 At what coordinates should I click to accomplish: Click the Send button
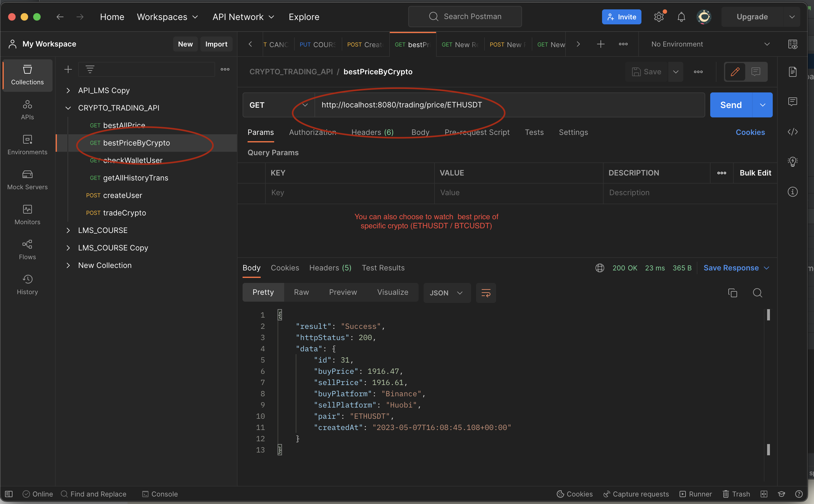tap(730, 105)
